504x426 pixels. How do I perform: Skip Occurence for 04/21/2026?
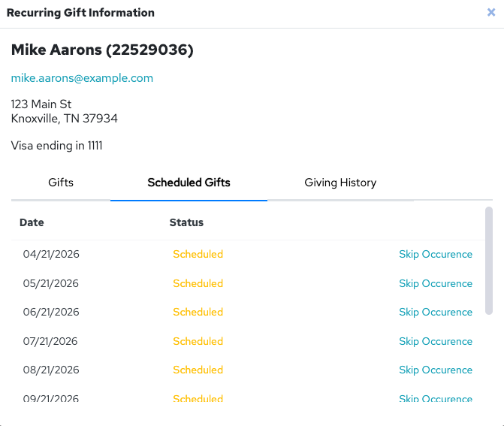pos(436,254)
